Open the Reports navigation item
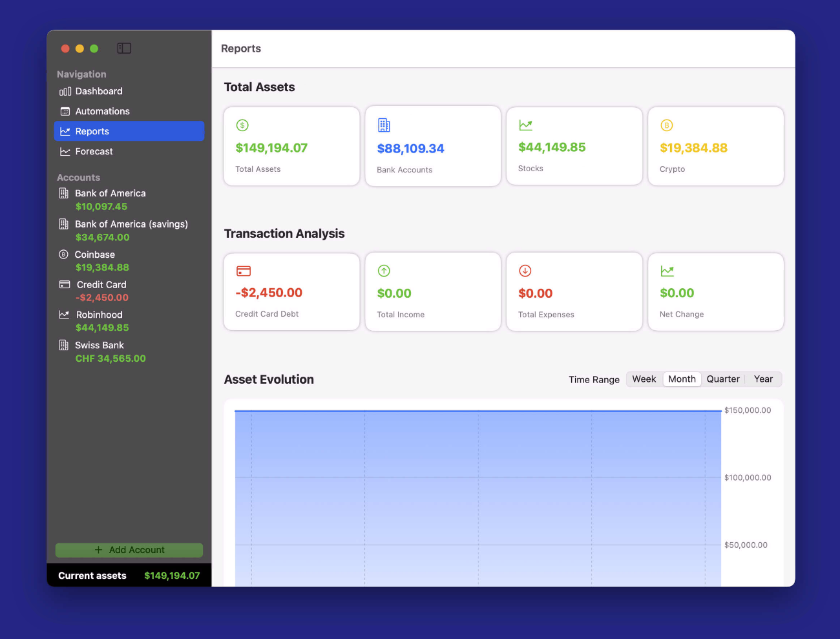Viewport: 840px width, 639px height. coord(129,131)
